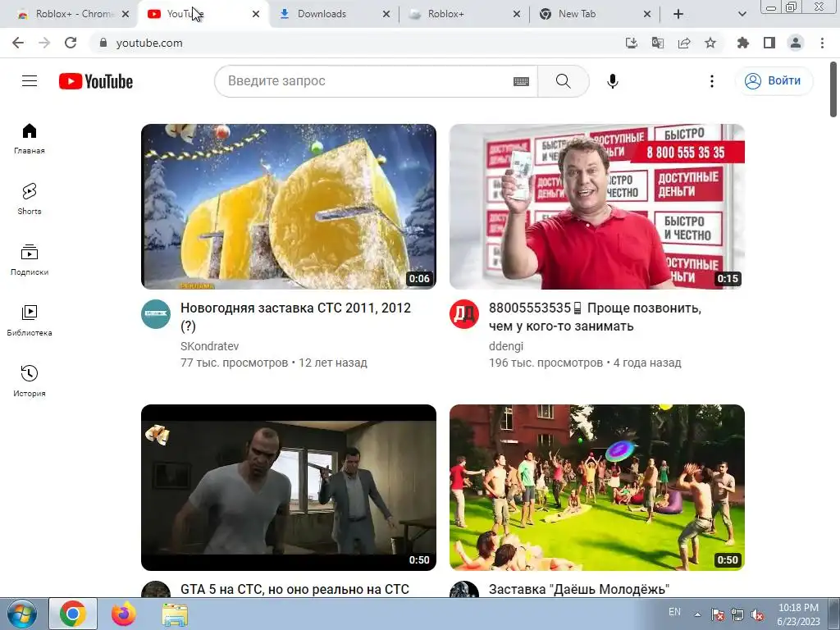The height and width of the screenshot is (630, 840).
Task: Open История in the sidebar
Action: tap(30, 381)
